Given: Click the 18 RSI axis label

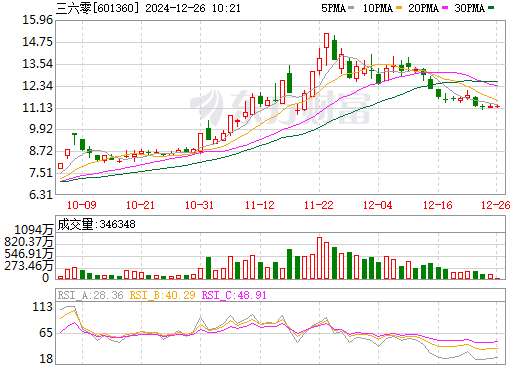Looking at the screenshot, I should (x=46, y=359).
